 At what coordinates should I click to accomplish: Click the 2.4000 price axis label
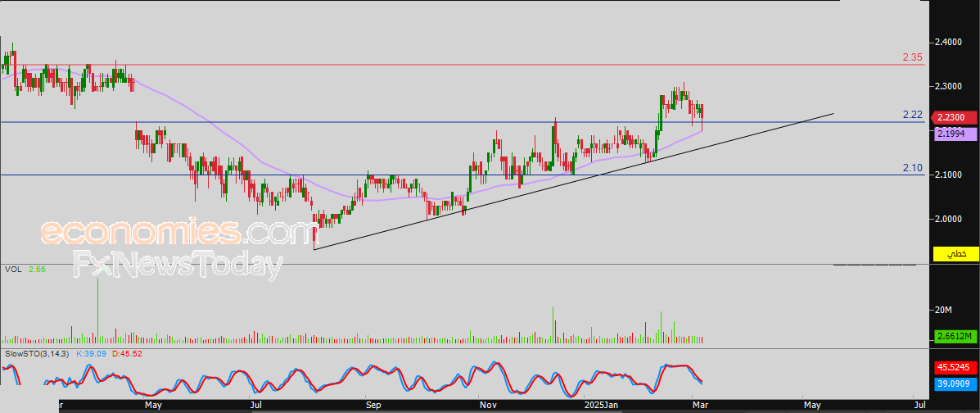(x=949, y=42)
